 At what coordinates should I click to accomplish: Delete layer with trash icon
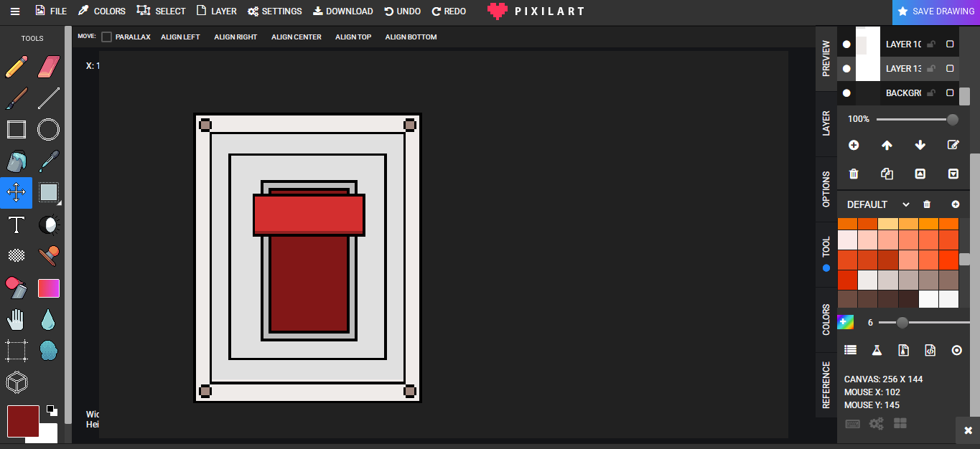[854, 174]
